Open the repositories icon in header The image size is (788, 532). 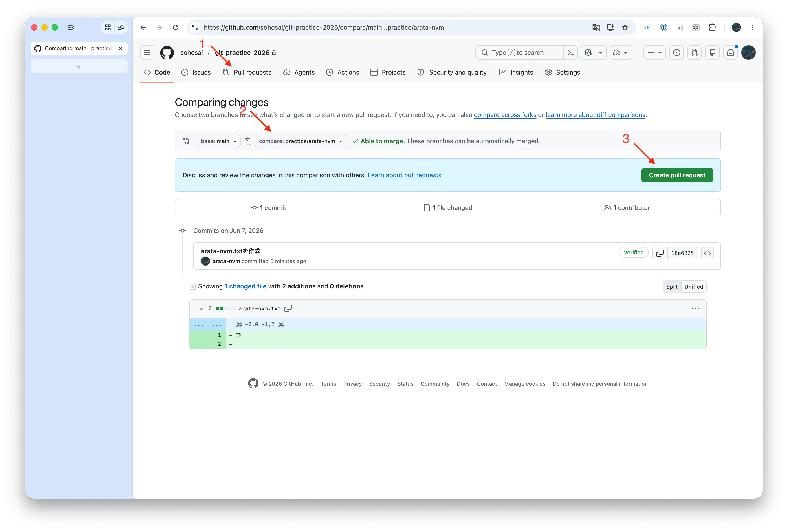pos(712,53)
